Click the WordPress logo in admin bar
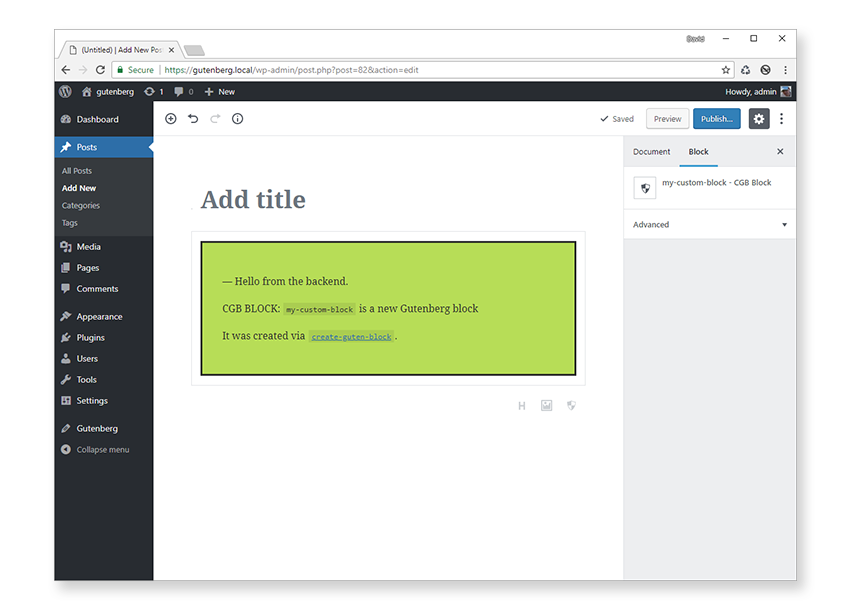 66,92
